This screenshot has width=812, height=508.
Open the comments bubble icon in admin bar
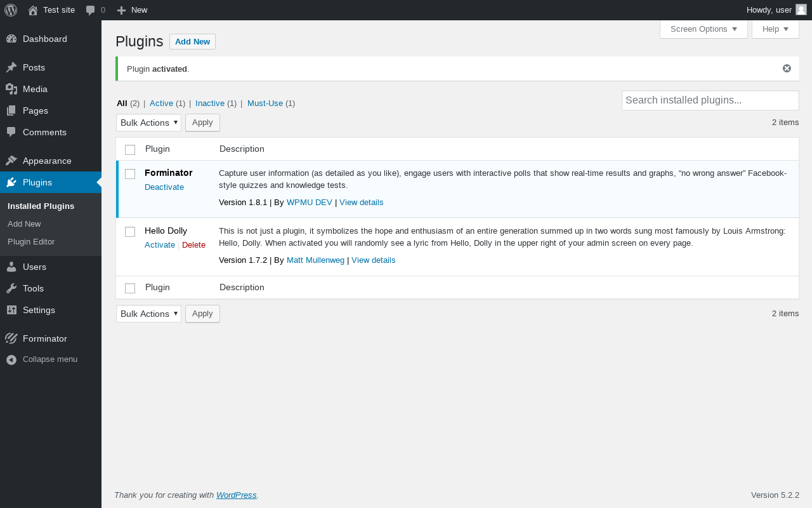pyautogui.click(x=91, y=10)
